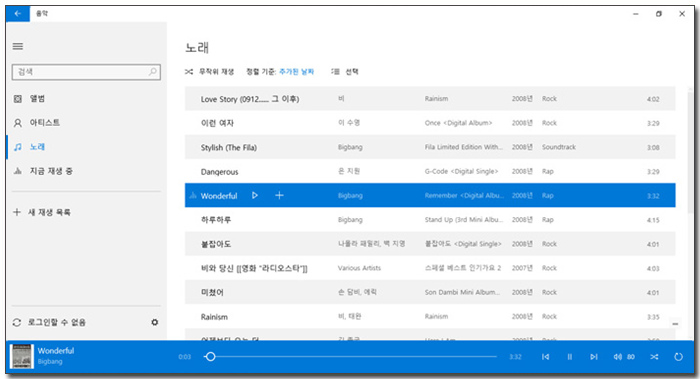
Task: Select the Rainism song title
Action: pyautogui.click(x=214, y=317)
